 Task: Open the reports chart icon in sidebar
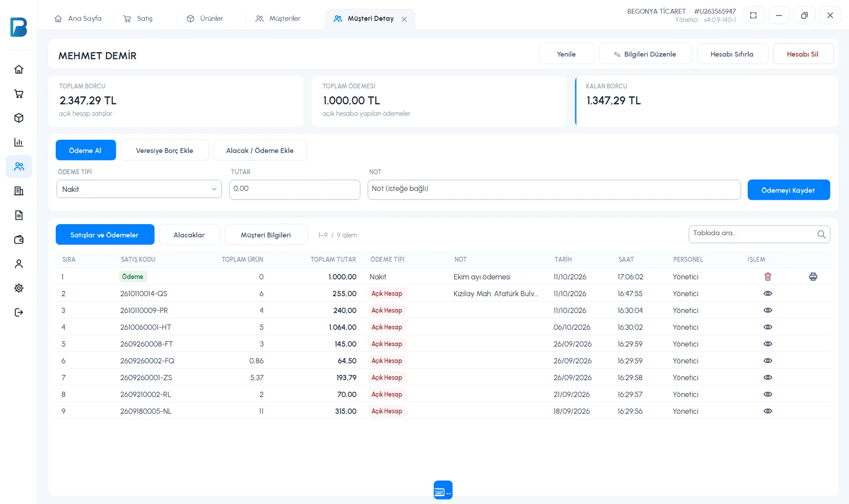[19, 142]
